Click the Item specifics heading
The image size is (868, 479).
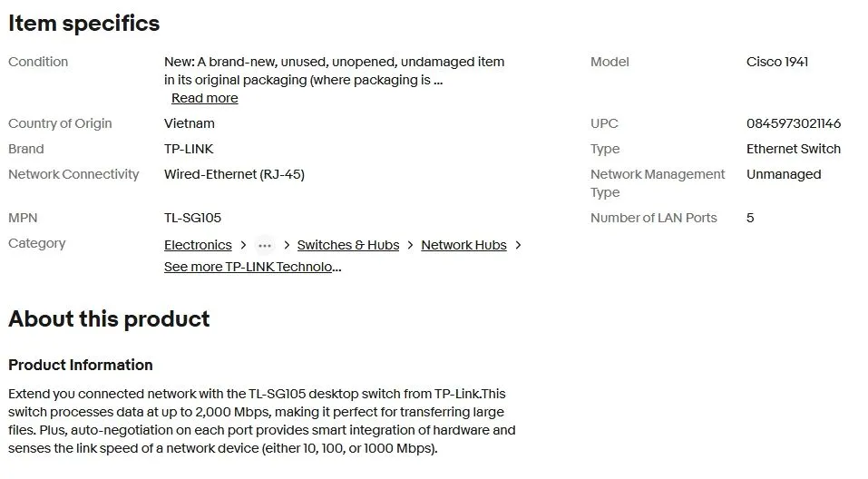tap(84, 24)
